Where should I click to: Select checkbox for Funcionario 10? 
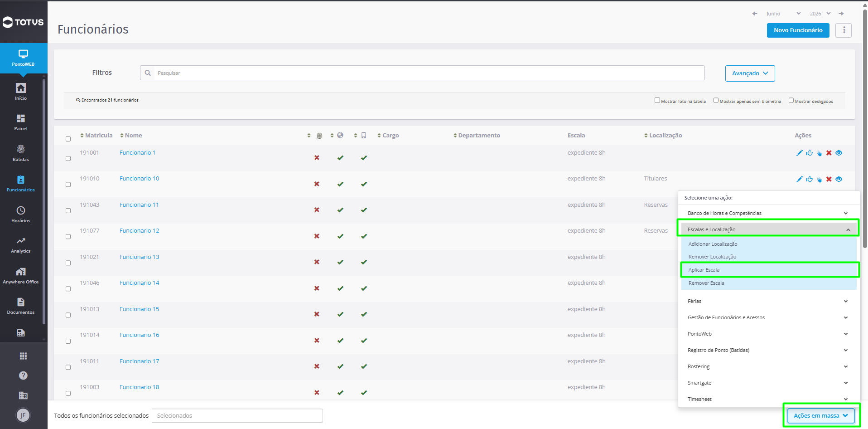68,184
